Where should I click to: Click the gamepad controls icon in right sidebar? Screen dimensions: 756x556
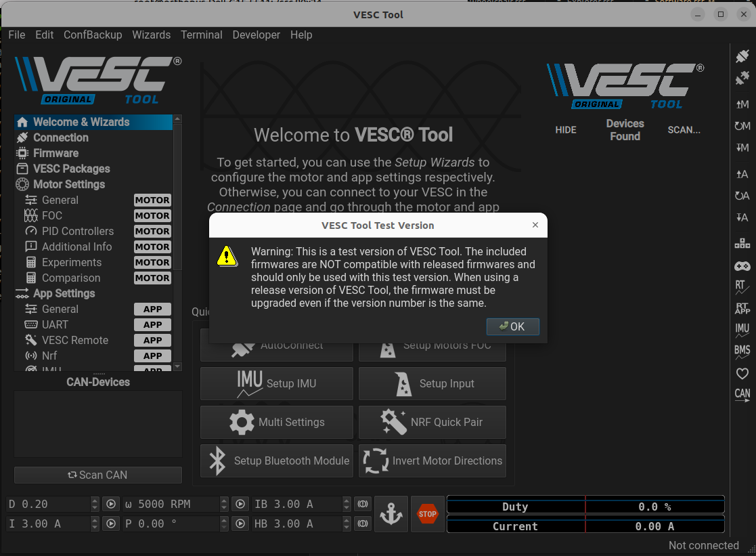coord(742,265)
